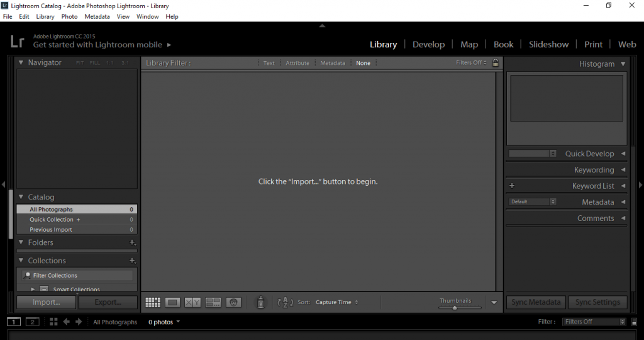This screenshot has height=340, width=644.
Task: Collapse the Catalog panel
Action: coord(21,197)
